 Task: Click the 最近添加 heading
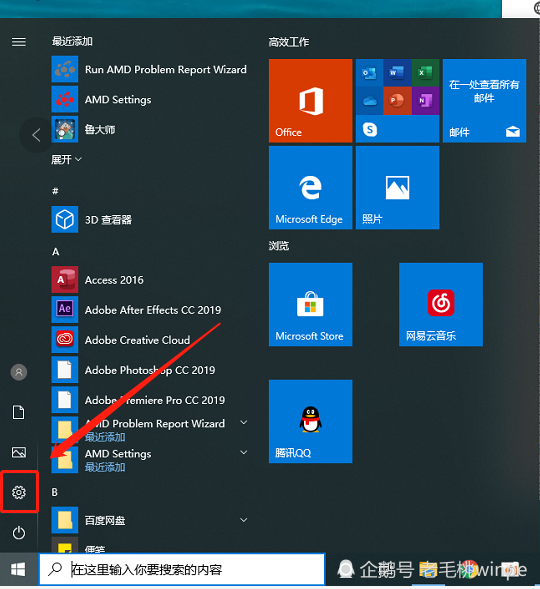pyautogui.click(x=72, y=41)
